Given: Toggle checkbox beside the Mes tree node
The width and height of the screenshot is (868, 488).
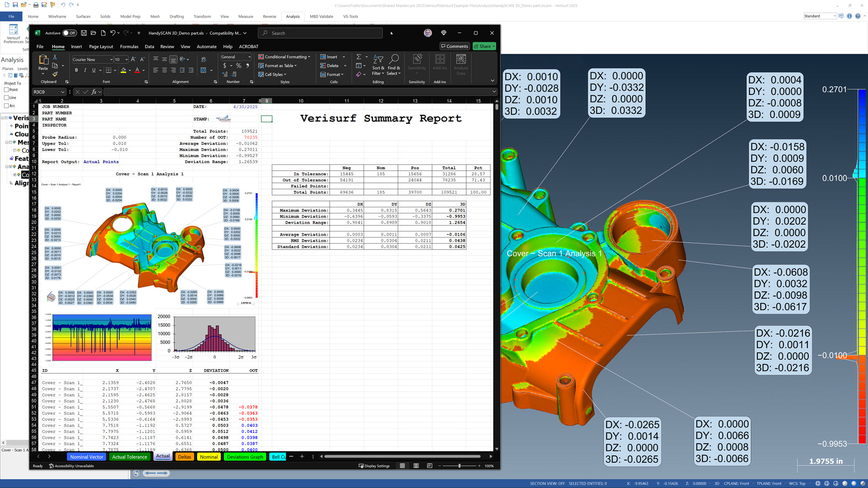Looking at the screenshot, I should coord(10,142).
